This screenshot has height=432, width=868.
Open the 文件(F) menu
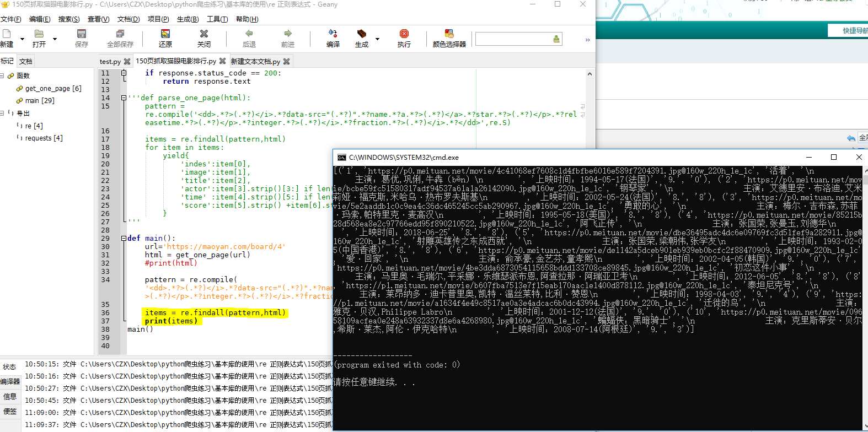11,19
